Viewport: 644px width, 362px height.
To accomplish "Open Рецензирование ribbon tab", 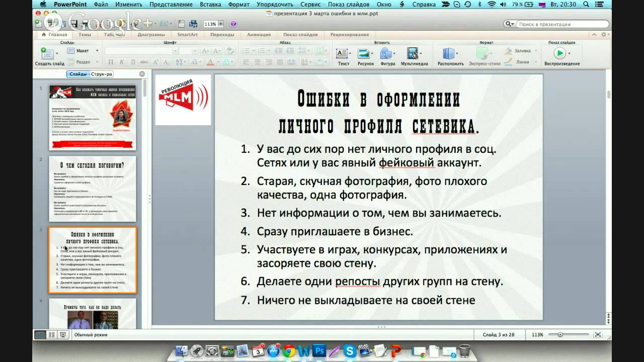I will pyautogui.click(x=350, y=35).
